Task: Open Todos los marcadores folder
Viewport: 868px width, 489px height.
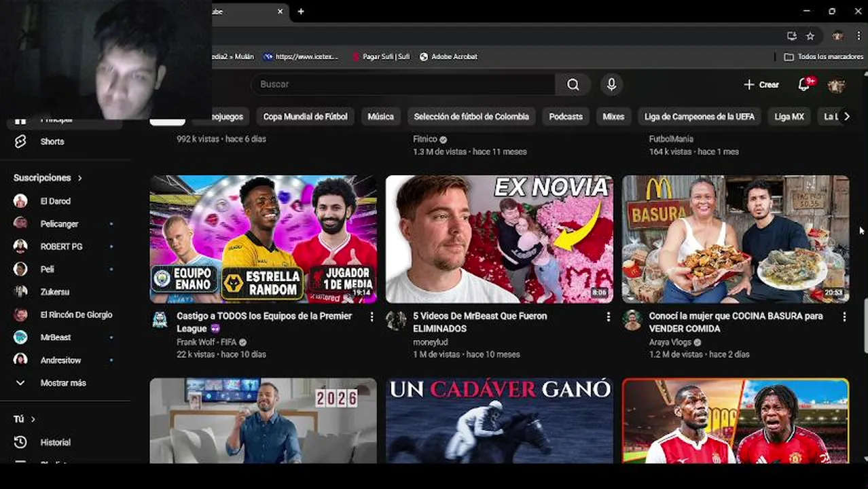Action: [x=823, y=57]
